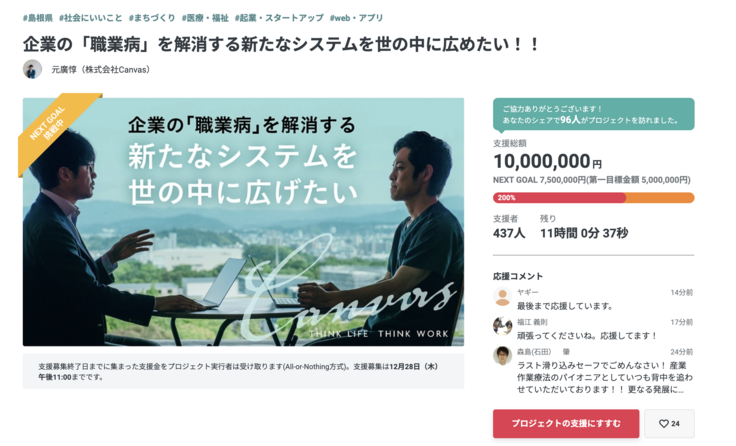Click the プロジェクトの支援にすすむ button
This screenshot has height=446, width=736.
[566, 423]
